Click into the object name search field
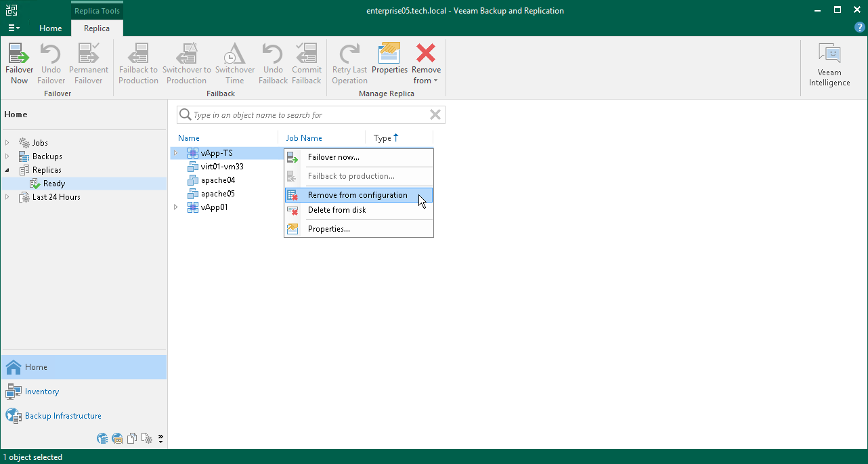868x464 pixels. coord(309,115)
